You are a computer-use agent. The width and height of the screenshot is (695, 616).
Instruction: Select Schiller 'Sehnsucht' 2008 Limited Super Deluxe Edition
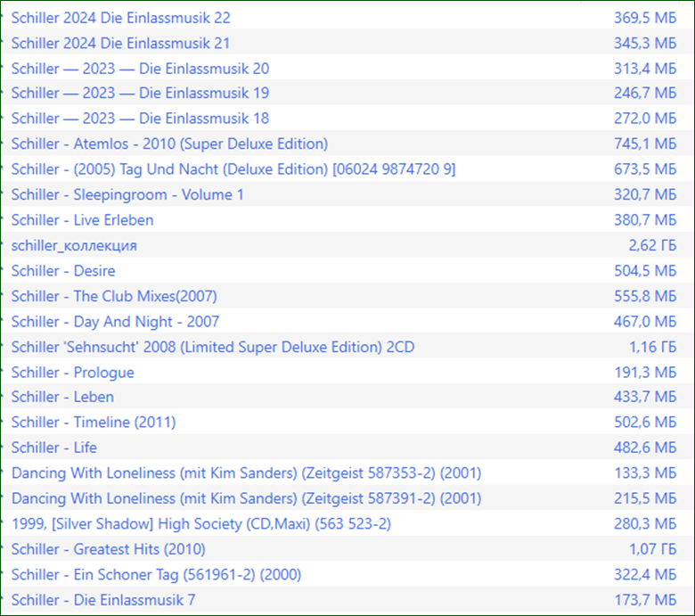tap(213, 348)
